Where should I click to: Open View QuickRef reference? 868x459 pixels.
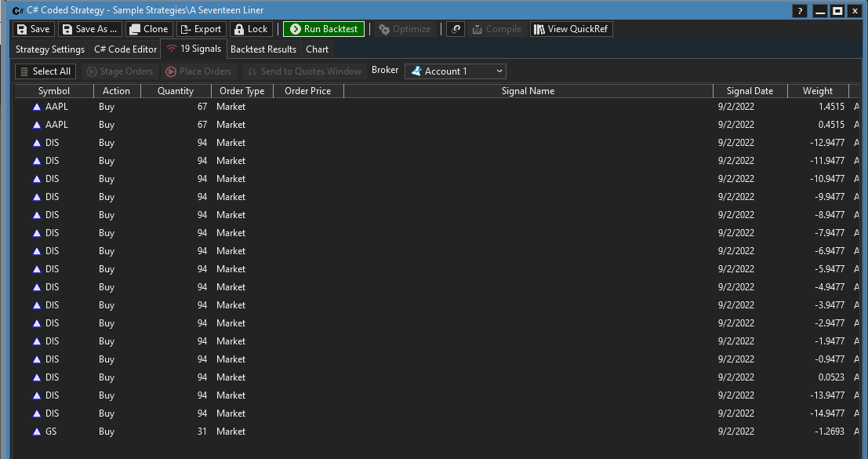click(571, 29)
